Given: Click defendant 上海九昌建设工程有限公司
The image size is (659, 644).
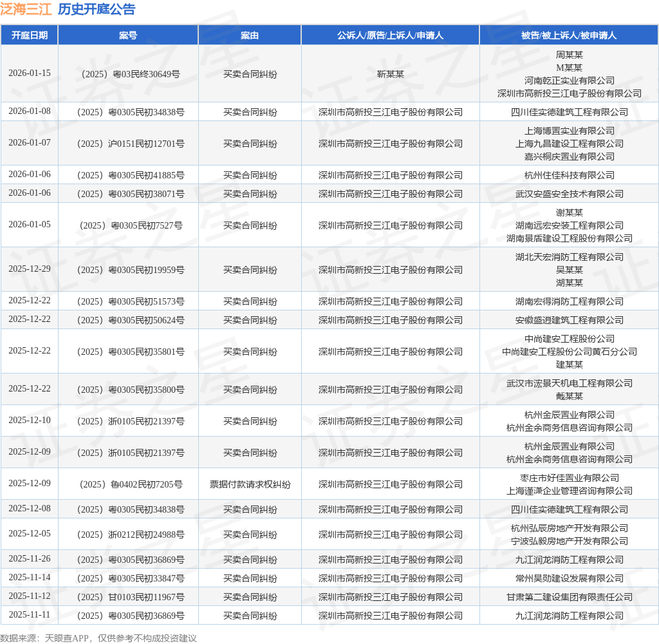Looking at the screenshot, I should pyautogui.click(x=569, y=144).
